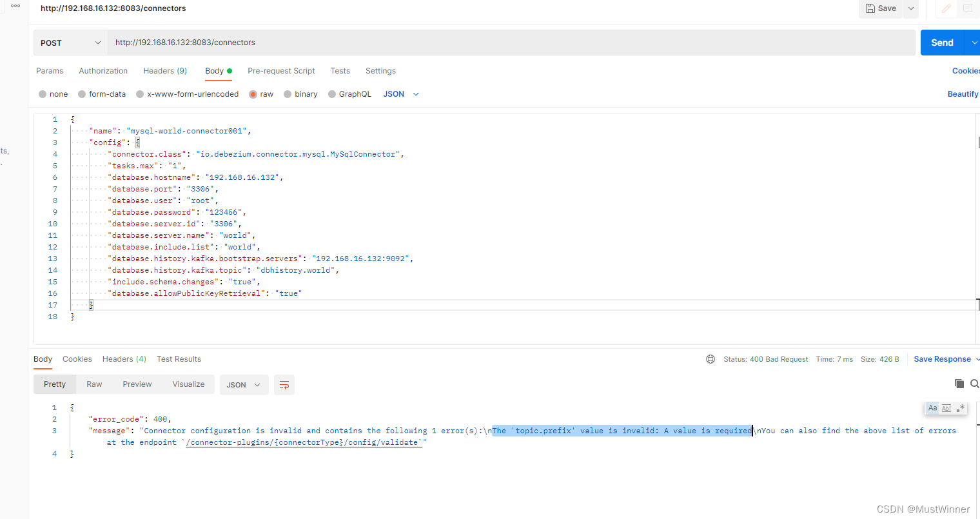The width and height of the screenshot is (980, 519).
Task: Click the "database.hostname" line in body
Action: [x=195, y=177]
